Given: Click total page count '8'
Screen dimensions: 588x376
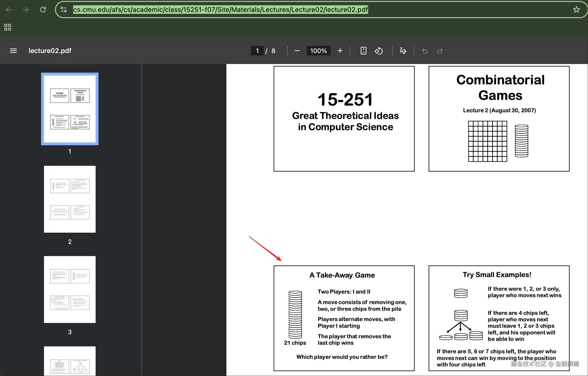Looking at the screenshot, I should click(273, 51).
